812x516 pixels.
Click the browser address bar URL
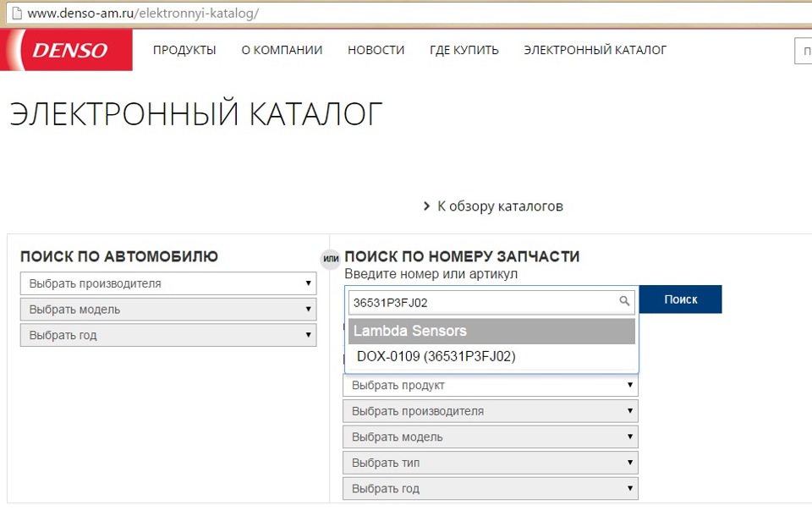coord(143,13)
